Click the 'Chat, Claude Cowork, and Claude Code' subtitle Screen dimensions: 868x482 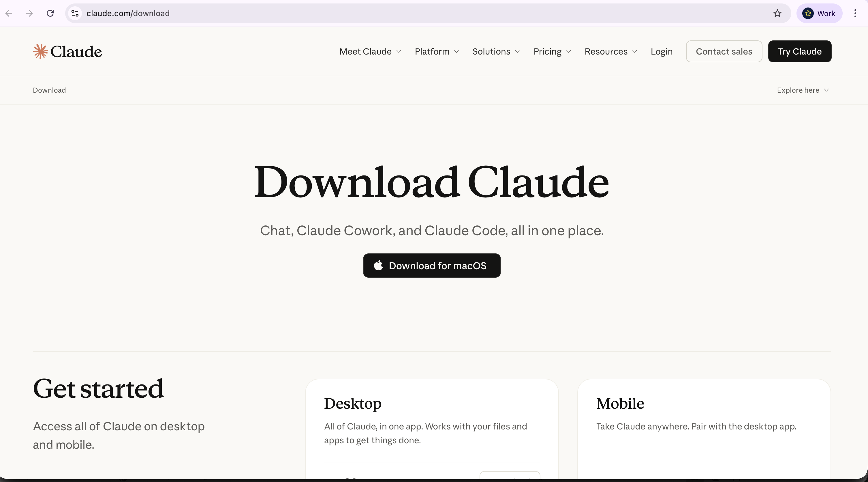point(432,231)
